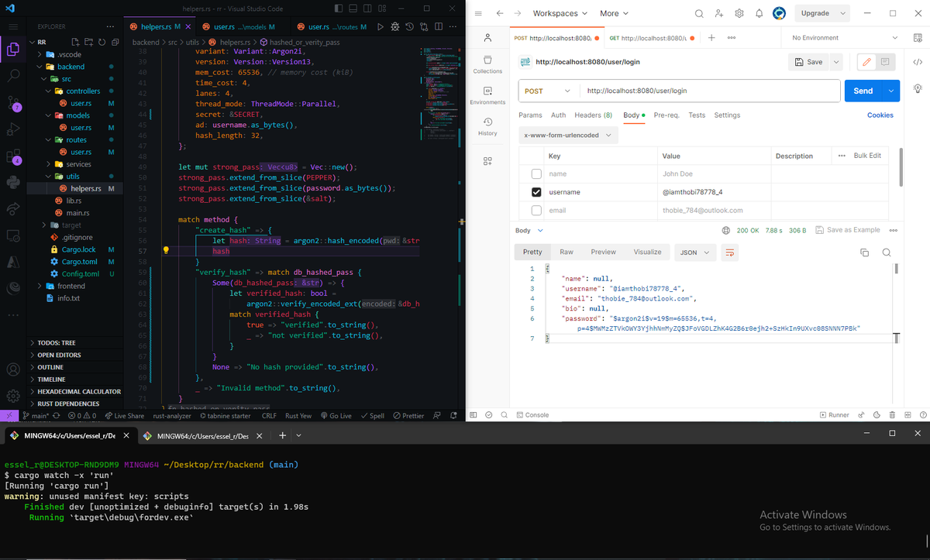Open the No Environment dropdown
Screen dimensions: 930x560
pyautogui.click(x=845, y=37)
